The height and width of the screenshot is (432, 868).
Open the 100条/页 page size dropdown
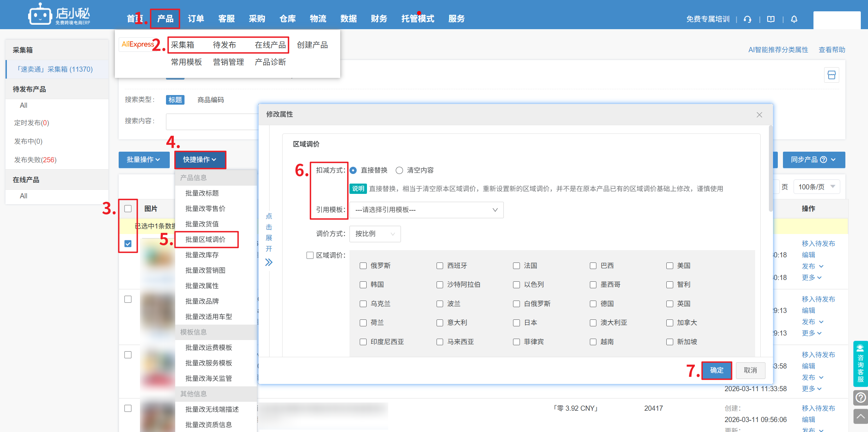point(816,187)
